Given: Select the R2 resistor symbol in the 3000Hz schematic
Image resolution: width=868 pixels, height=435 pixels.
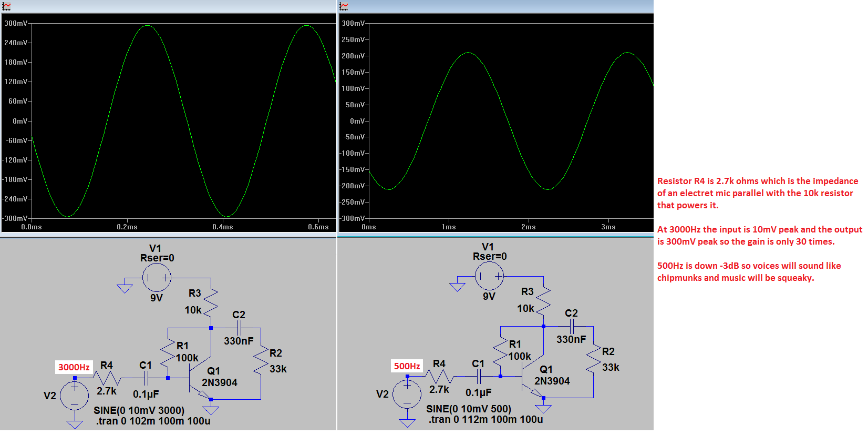Looking at the screenshot, I should pos(261,361).
